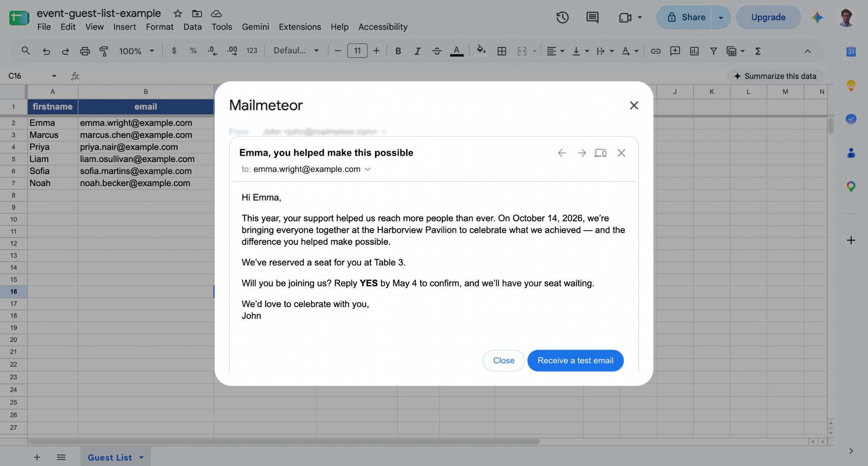Toggle the device preview icon
Viewport: 868px width, 466px height.
click(601, 153)
